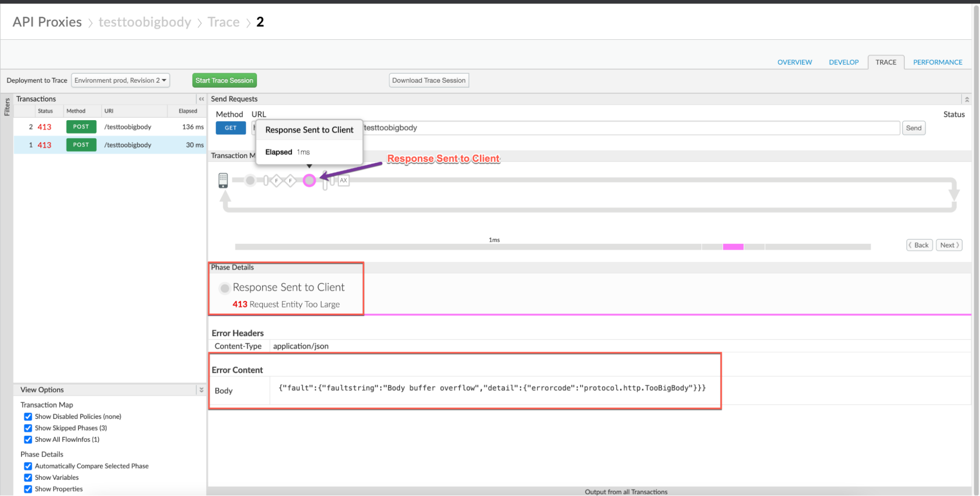This screenshot has width=980, height=496.
Task: Collapse the View Options panel
Action: coord(201,390)
